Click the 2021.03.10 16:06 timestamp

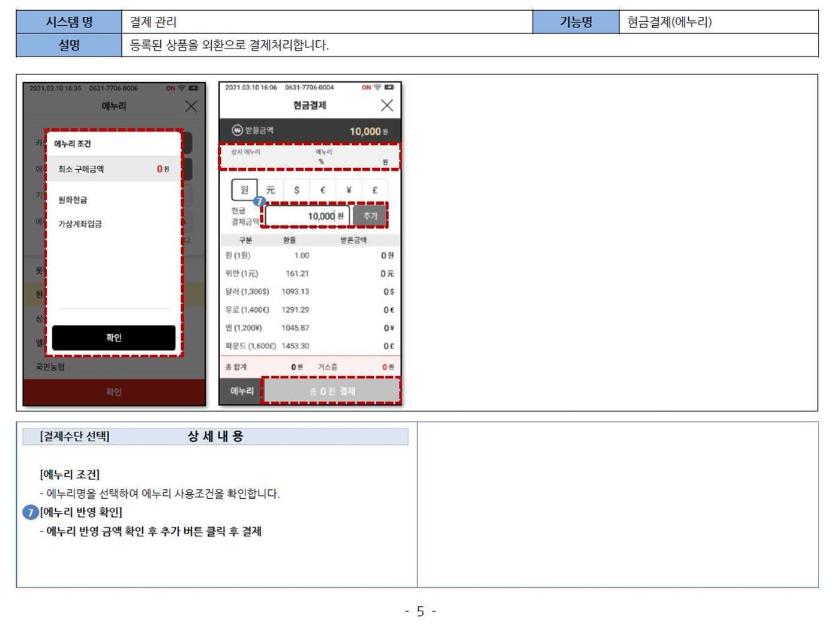click(x=251, y=88)
